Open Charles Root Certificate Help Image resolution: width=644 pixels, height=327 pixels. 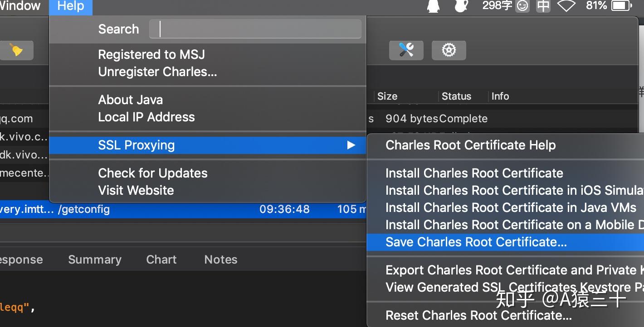pos(505,145)
